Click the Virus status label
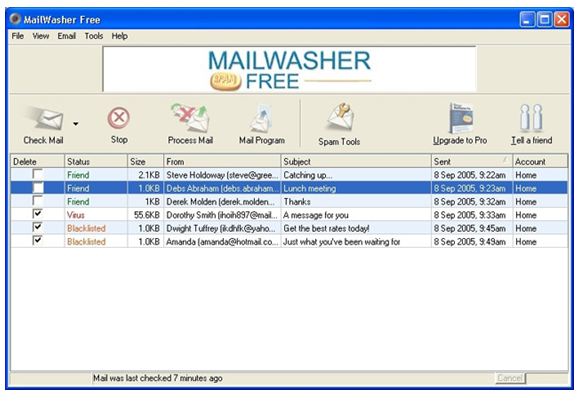This screenshot has height=402, width=580. click(76, 215)
